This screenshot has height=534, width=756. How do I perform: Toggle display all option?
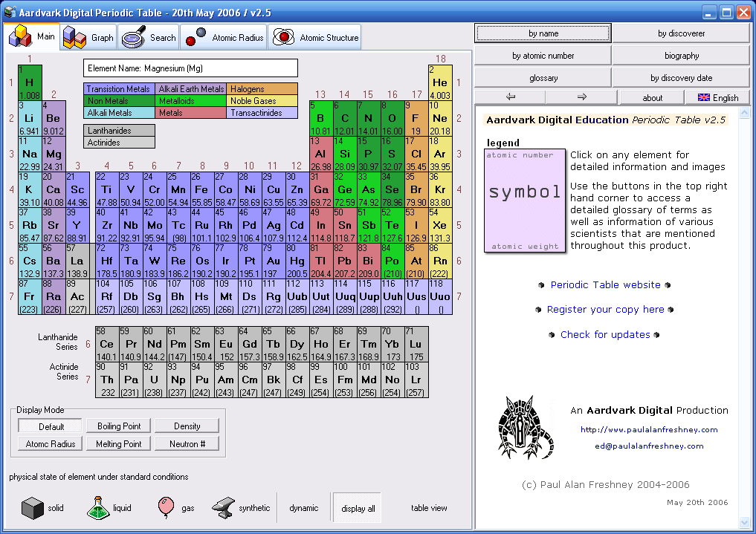tap(358, 509)
